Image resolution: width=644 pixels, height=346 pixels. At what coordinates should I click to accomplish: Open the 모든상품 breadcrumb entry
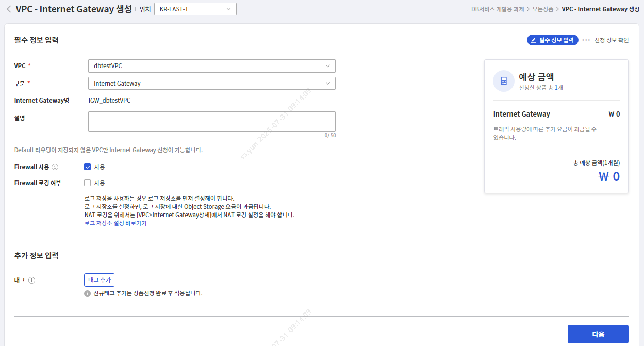[x=542, y=9]
